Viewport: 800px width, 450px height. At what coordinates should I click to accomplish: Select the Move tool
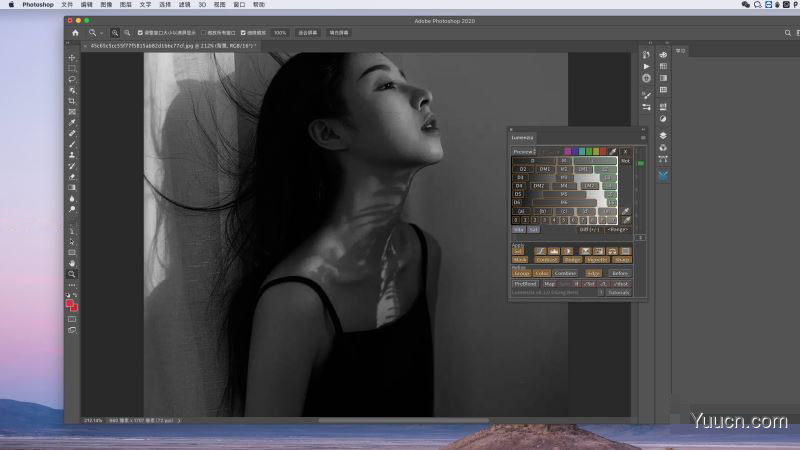[72, 57]
